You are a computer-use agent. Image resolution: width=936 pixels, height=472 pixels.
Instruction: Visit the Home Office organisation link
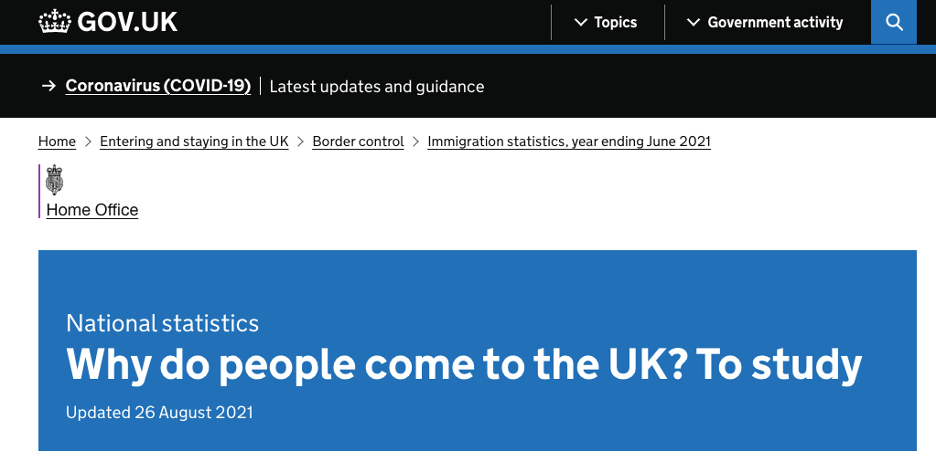pos(92,210)
